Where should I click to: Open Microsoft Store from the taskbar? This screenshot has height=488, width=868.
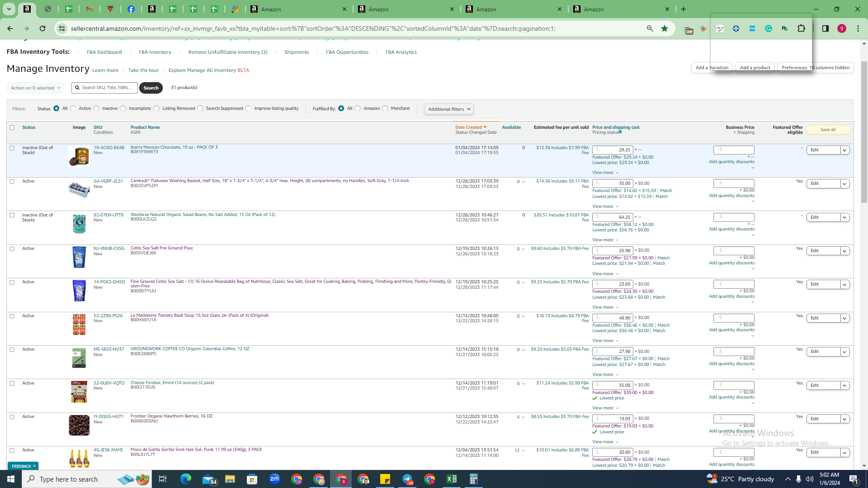(252, 479)
